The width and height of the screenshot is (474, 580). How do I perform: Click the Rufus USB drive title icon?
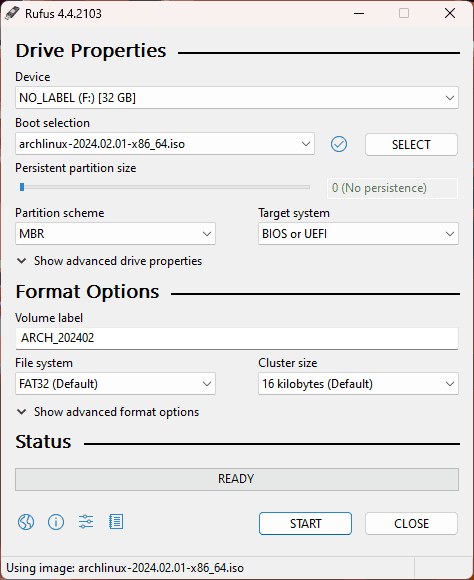pyautogui.click(x=12, y=13)
